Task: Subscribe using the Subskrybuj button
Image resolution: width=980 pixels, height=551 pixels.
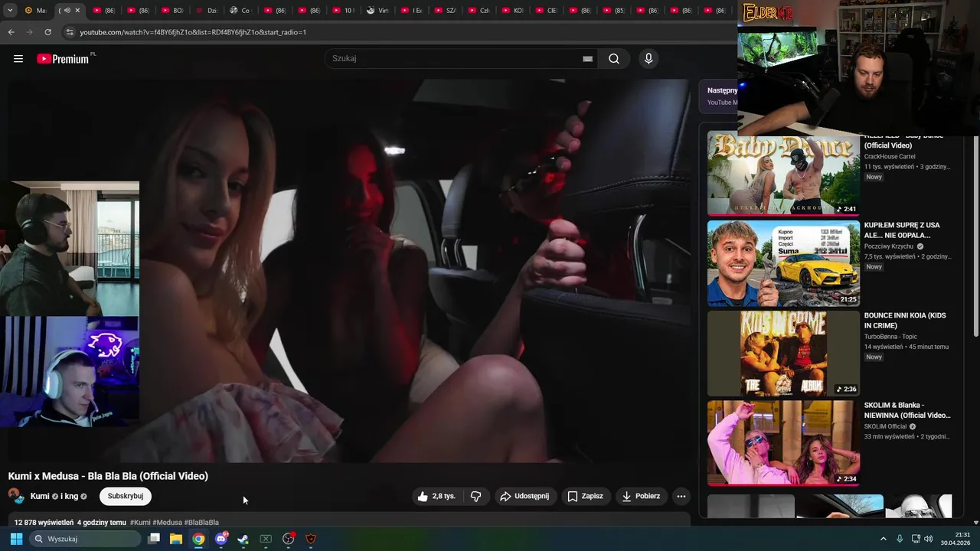Action: click(126, 496)
